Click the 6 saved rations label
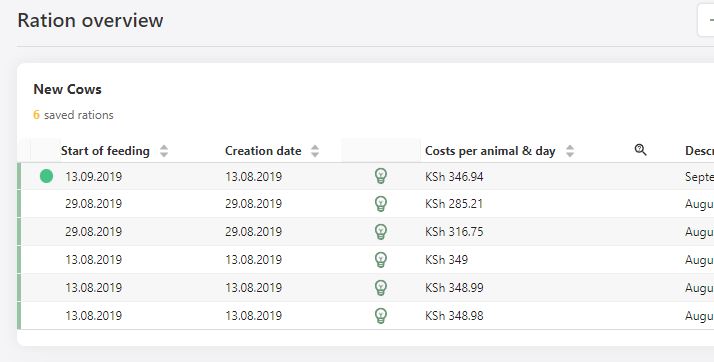This screenshot has height=362, width=714. [73, 115]
